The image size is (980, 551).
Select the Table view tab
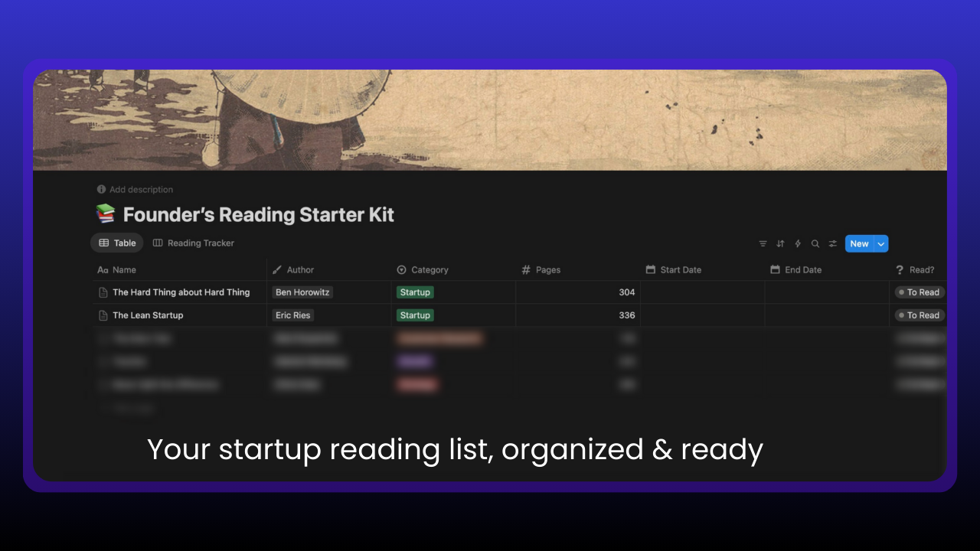(x=117, y=243)
